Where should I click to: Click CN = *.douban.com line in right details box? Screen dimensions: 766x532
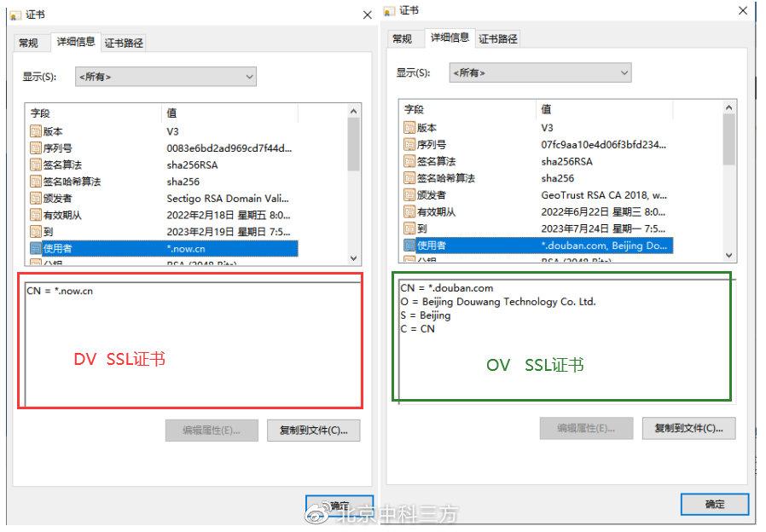point(447,288)
